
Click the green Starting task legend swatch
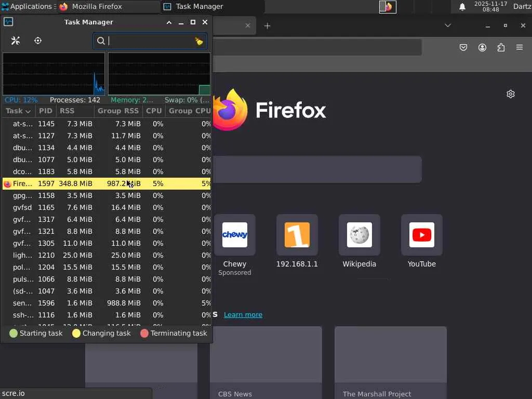click(13, 334)
